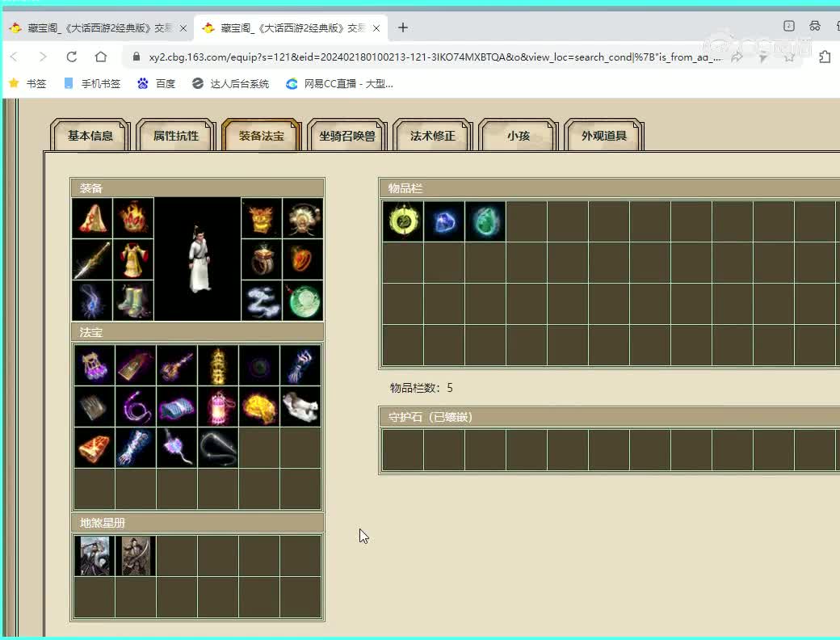Open a new browser tab
The image size is (840, 640).
pos(403,27)
